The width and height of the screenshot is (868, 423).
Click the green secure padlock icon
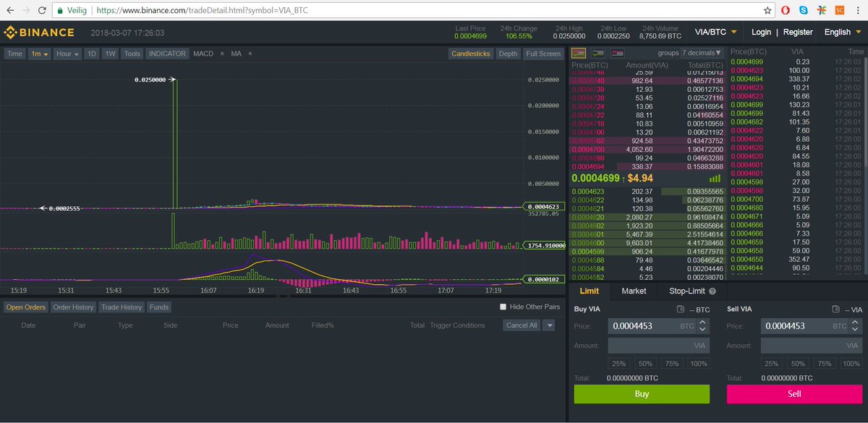[59, 11]
